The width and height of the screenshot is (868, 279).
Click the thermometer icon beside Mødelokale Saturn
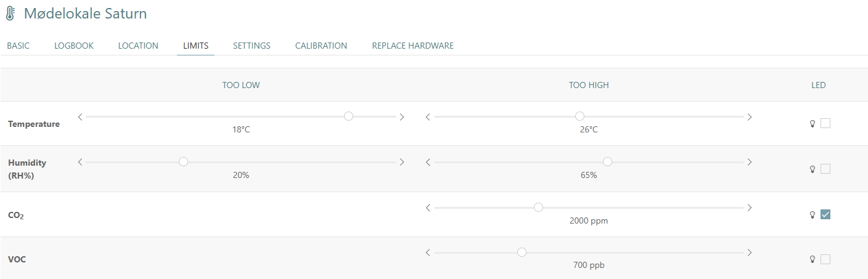(10, 14)
